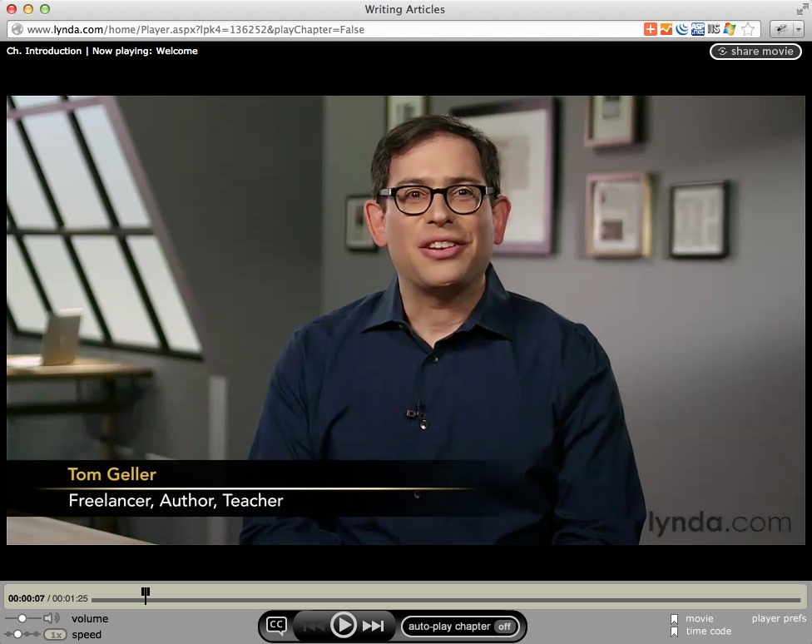The image size is (812, 644).
Task: Click the lynda.com URL address field
Action: (x=333, y=29)
